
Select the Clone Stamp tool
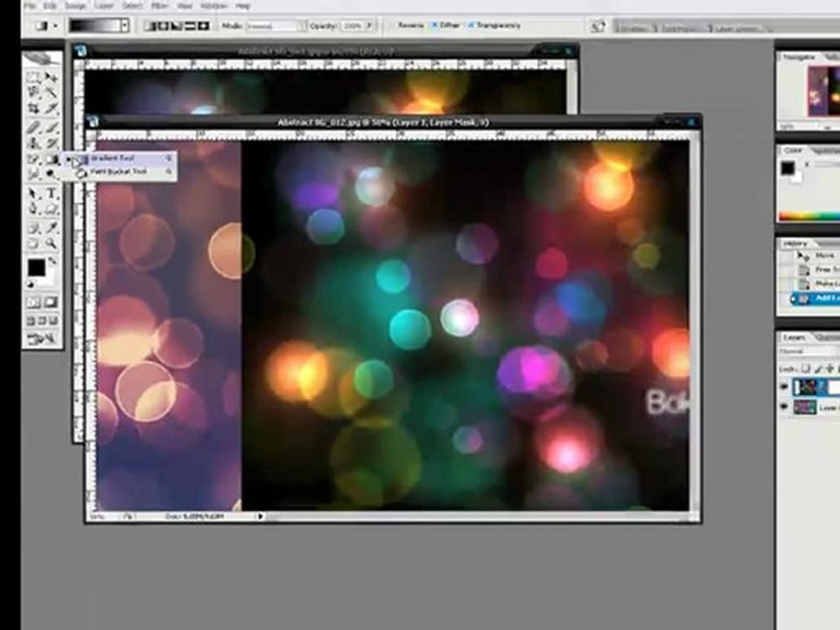(x=34, y=143)
